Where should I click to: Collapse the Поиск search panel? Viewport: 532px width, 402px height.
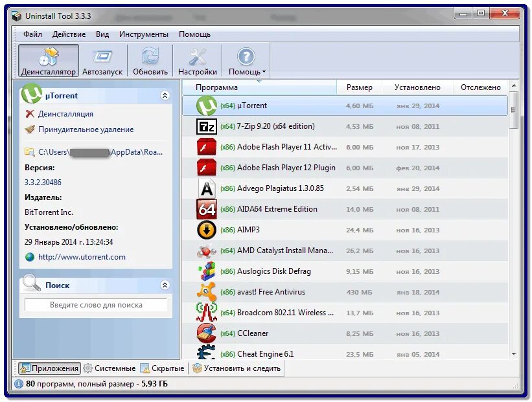point(165,285)
